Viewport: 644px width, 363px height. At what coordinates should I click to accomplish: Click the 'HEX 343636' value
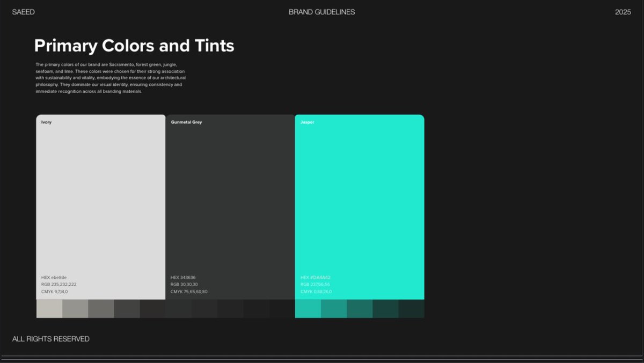point(183,277)
